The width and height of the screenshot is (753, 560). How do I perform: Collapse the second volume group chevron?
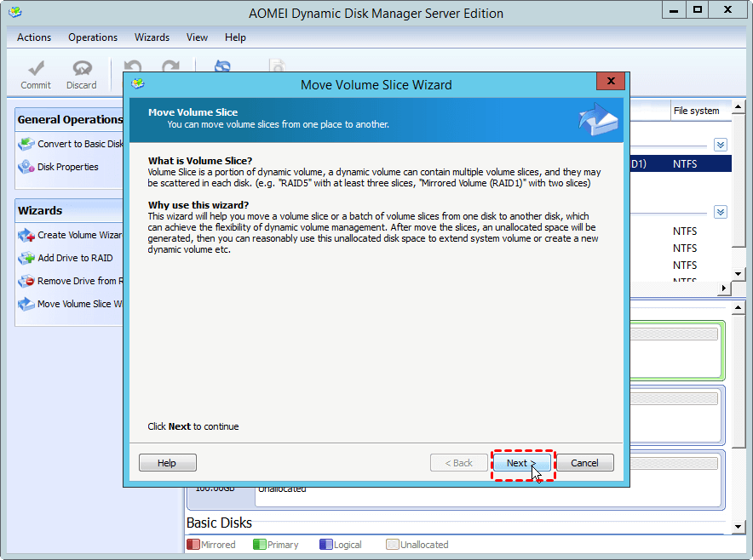[x=721, y=212]
